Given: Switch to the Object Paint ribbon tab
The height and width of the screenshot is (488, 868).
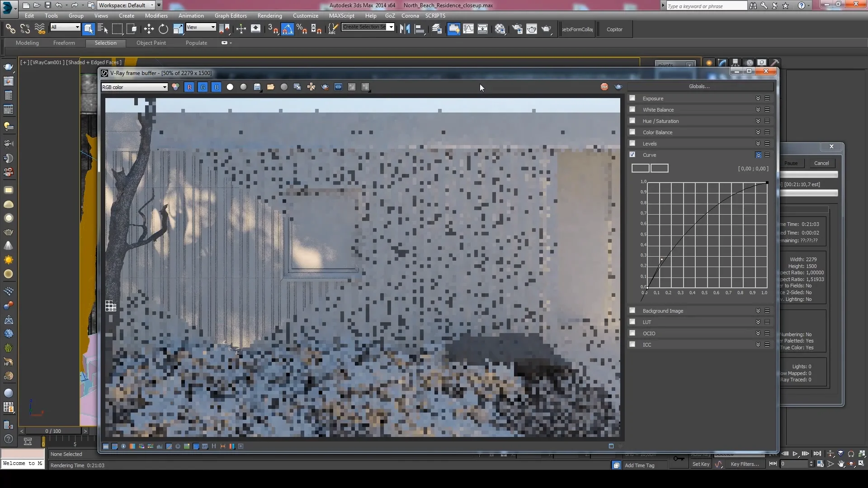Looking at the screenshot, I should [x=151, y=43].
